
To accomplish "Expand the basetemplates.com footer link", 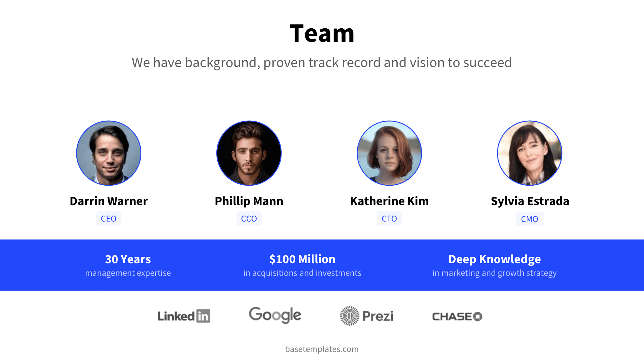I will [322, 349].
